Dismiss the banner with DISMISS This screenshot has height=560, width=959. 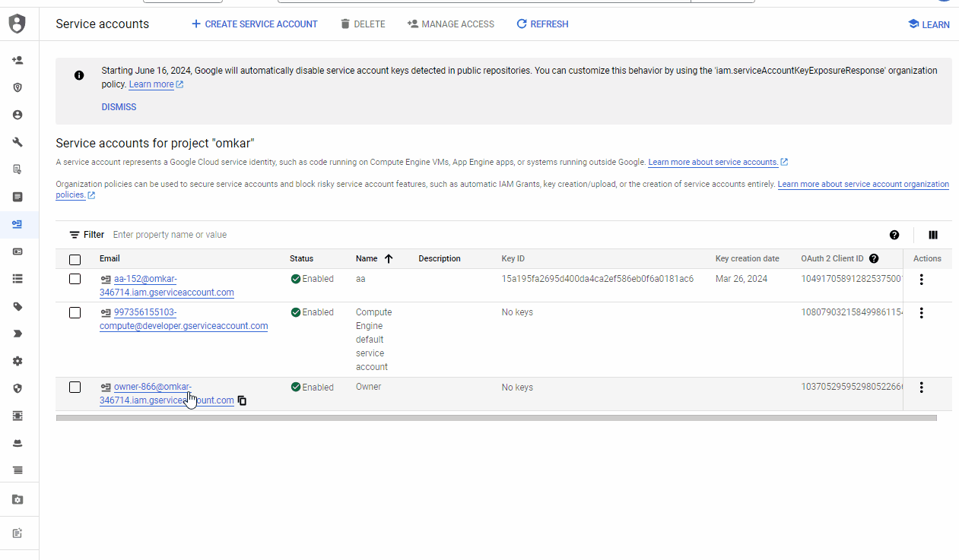(119, 107)
